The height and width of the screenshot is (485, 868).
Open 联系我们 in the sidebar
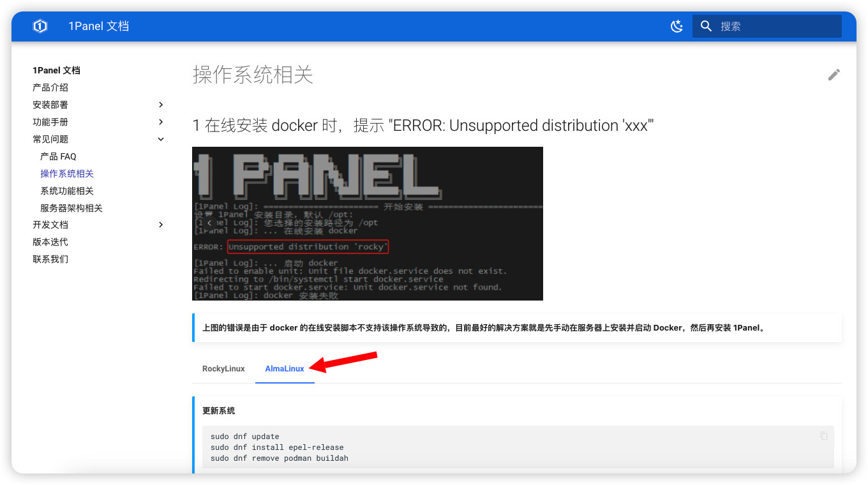point(50,259)
